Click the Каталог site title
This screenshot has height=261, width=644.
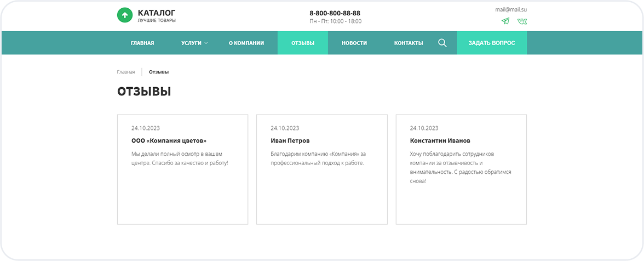point(157,13)
